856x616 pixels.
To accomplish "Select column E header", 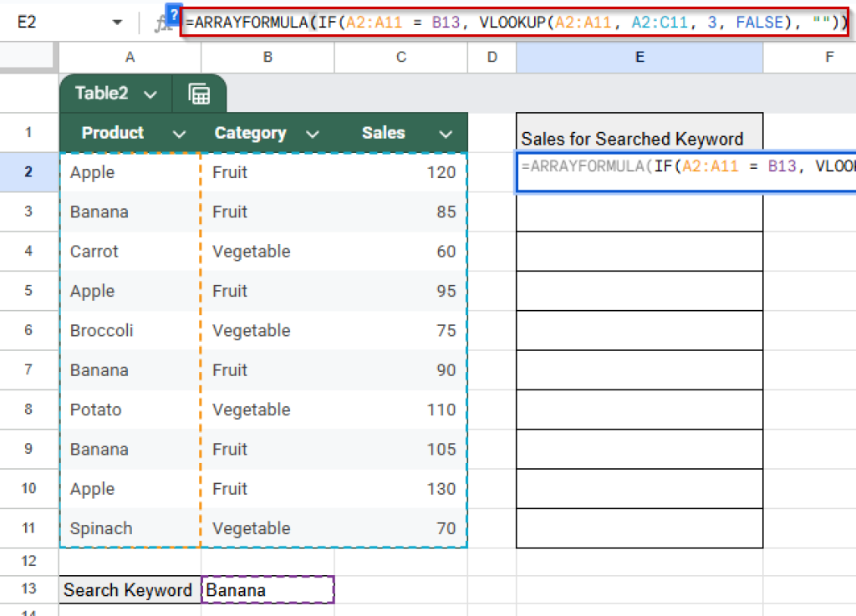I will tap(639, 57).
